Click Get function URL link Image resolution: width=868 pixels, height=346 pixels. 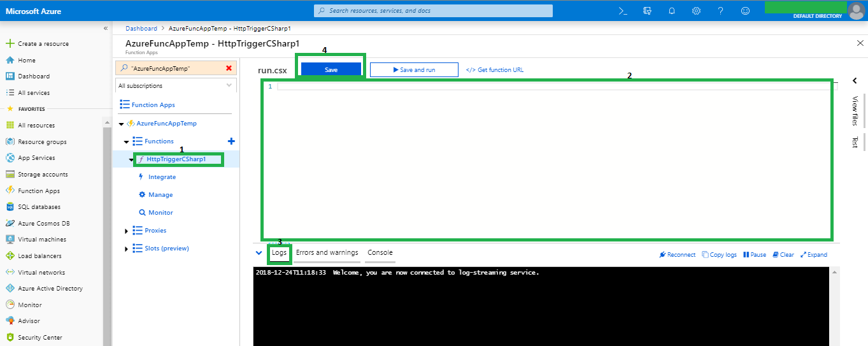(495, 70)
